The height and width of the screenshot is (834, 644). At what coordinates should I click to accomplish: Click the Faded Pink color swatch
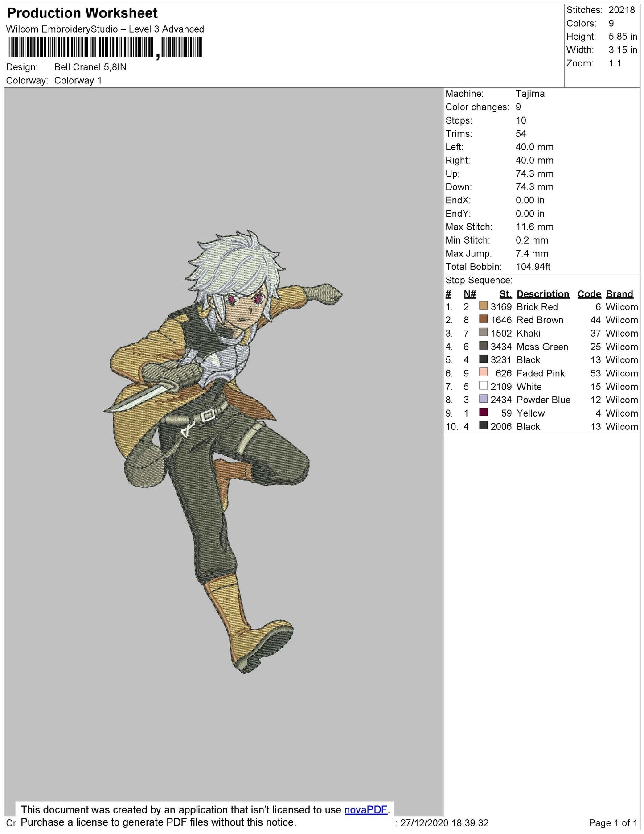[x=483, y=372]
